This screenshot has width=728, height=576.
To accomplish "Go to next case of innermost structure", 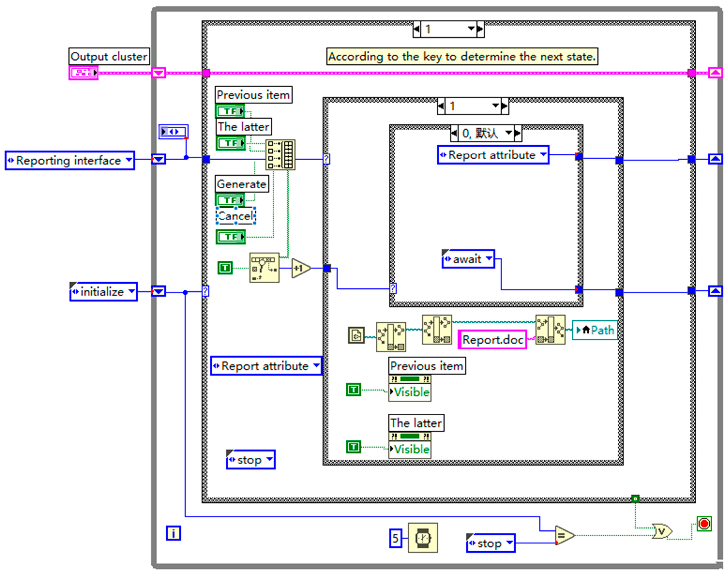I will [517, 133].
